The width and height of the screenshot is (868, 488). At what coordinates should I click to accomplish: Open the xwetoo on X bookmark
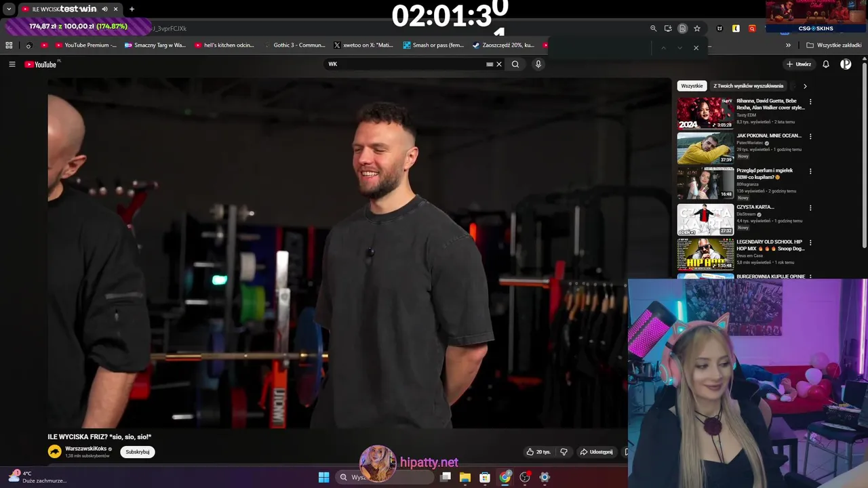coord(363,45)
